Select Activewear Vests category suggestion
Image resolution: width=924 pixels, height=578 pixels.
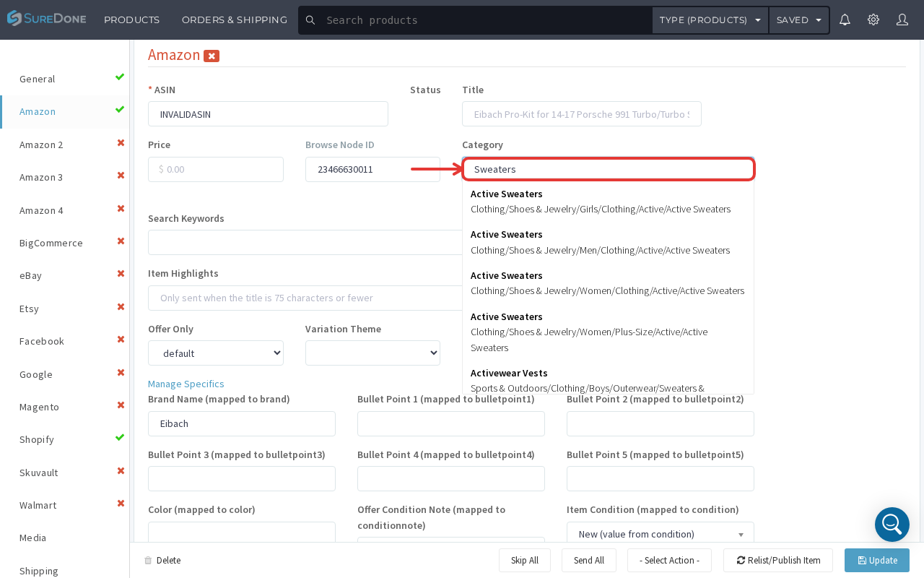608,380
